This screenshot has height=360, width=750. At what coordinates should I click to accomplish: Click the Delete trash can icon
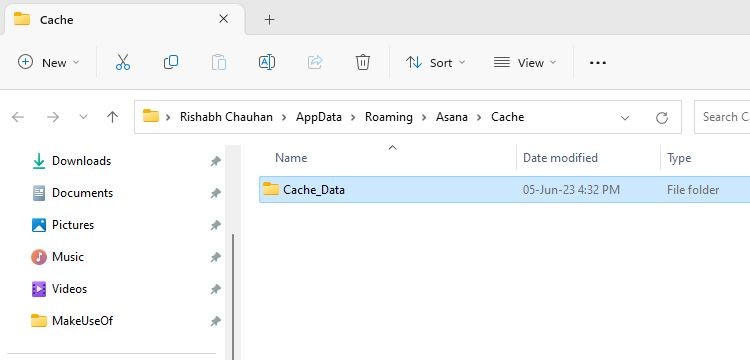click(363, 62)
